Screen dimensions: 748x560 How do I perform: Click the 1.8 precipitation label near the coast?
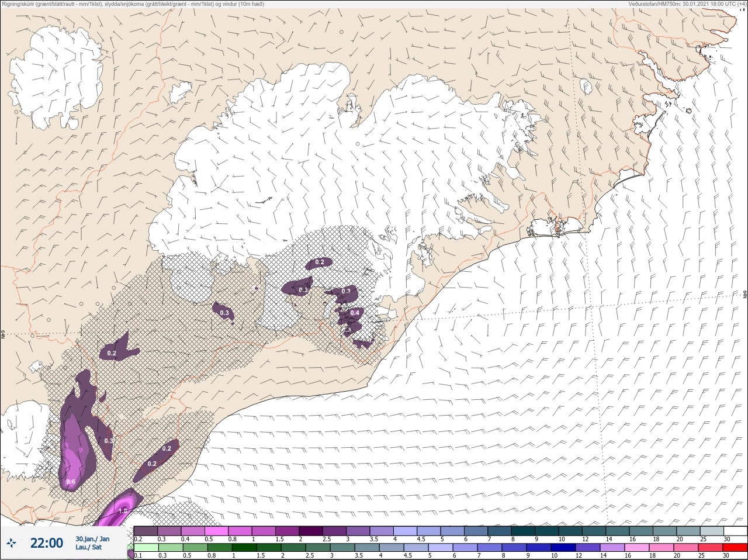pos(123,511)
